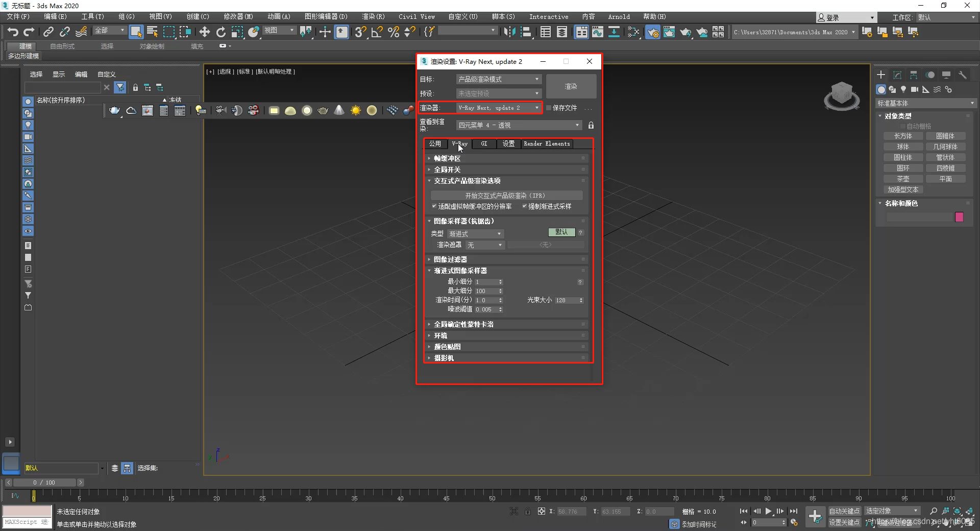Expand the 环境 rollout
Screen dimensions: 980x531
coord(507,335)
